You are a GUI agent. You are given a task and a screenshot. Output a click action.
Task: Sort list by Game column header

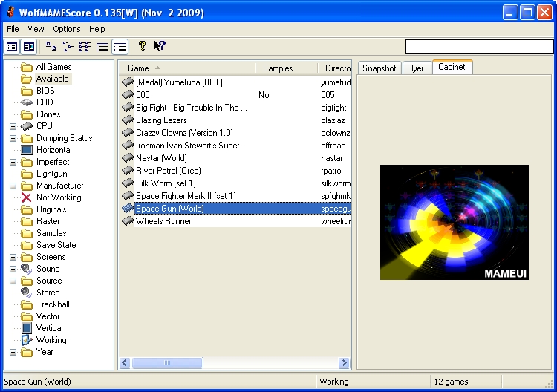tap(186, 68)
